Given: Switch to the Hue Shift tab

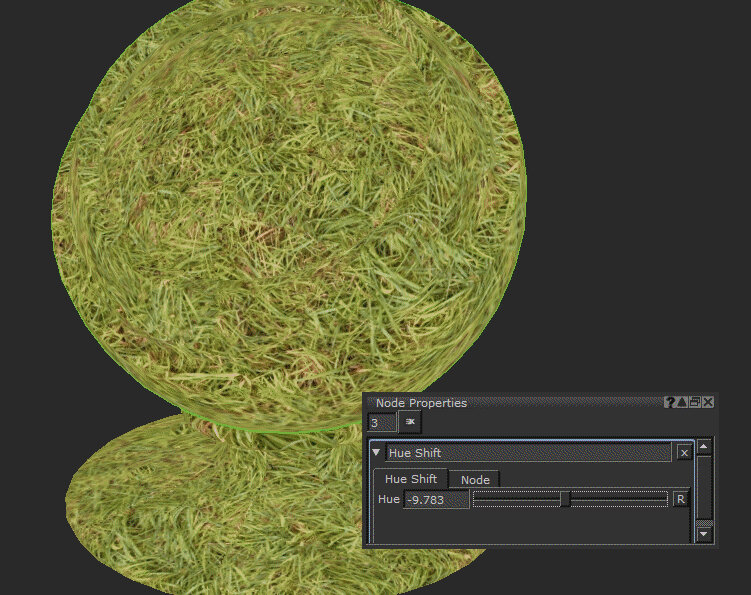Looking at the screenshot, I should pos(410,480).
